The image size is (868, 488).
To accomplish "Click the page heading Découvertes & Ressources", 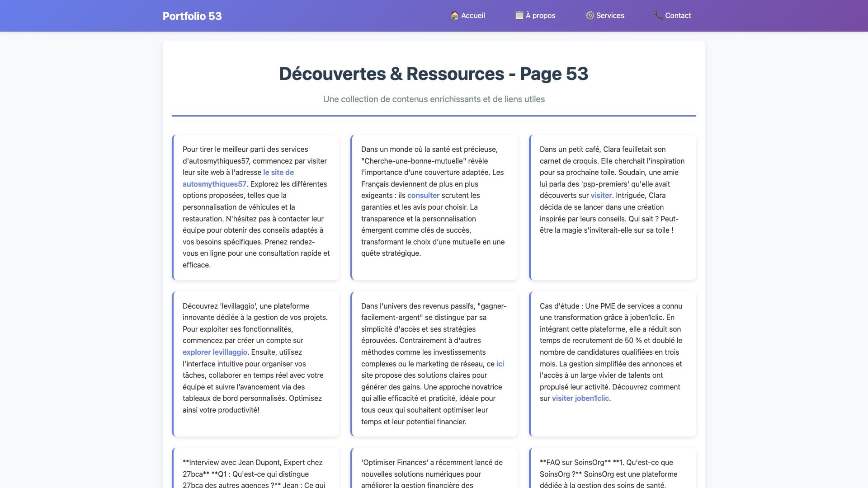I will click(x=434, y=74).
